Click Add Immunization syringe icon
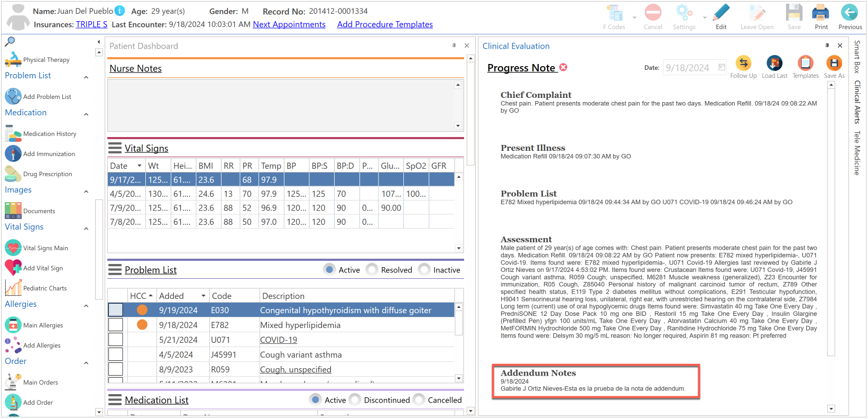This screenshot has height=419, width=868. pos(13,153)
